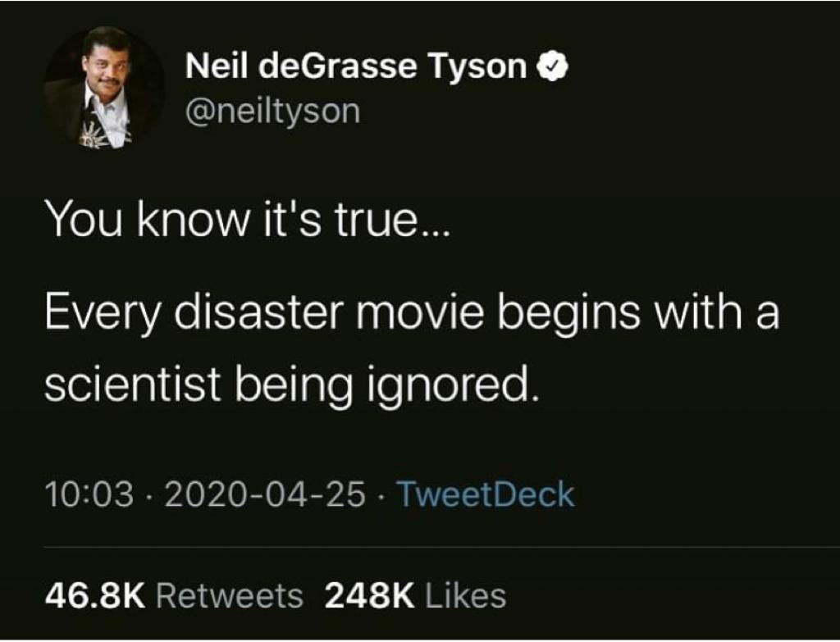840x642 pixels.
Task: View the 248K likes count
Action: coord(369,595)
